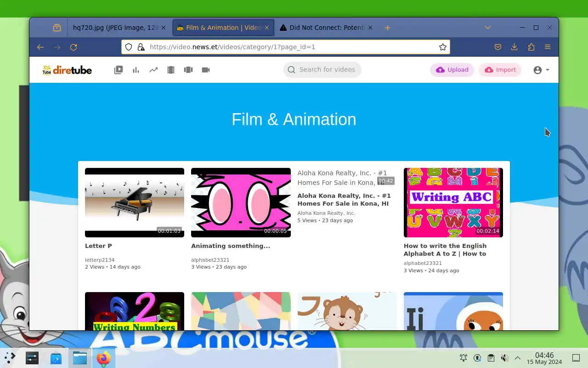Screen dimensions: 588x368
Task: Click the film strip movies icon
Action: pyautogui.click(x=171, y=70)
